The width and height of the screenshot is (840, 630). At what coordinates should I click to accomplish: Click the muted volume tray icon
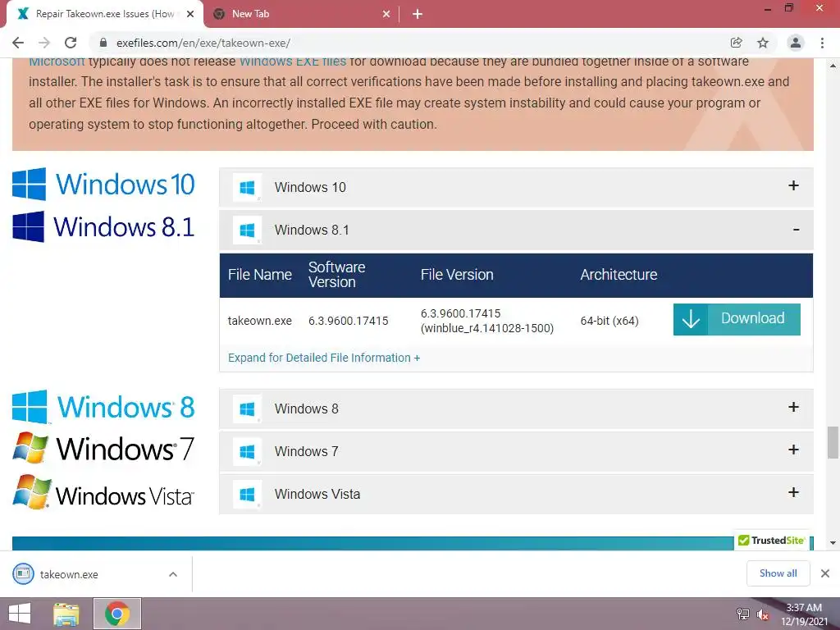762,614
